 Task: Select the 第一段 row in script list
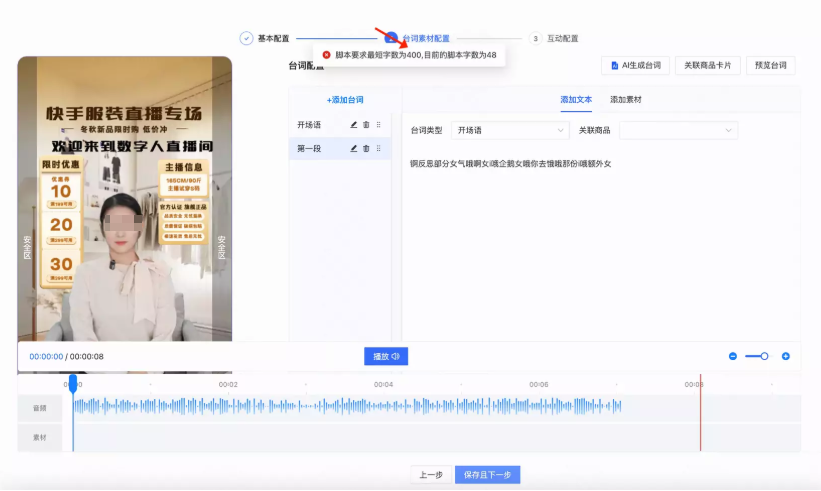340,149
